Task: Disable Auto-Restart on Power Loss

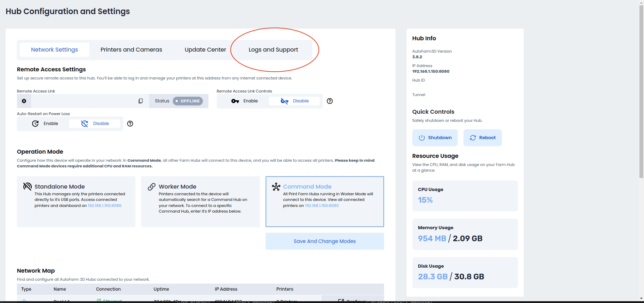Action: [x=95, y=124]
